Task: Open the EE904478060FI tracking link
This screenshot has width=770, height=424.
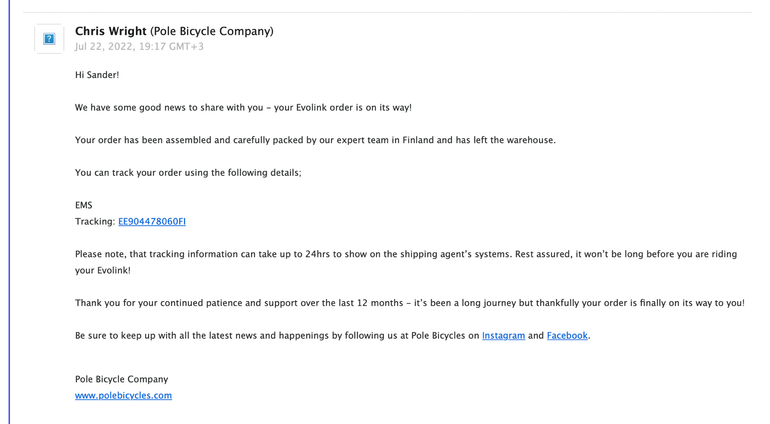Action: 151,222
